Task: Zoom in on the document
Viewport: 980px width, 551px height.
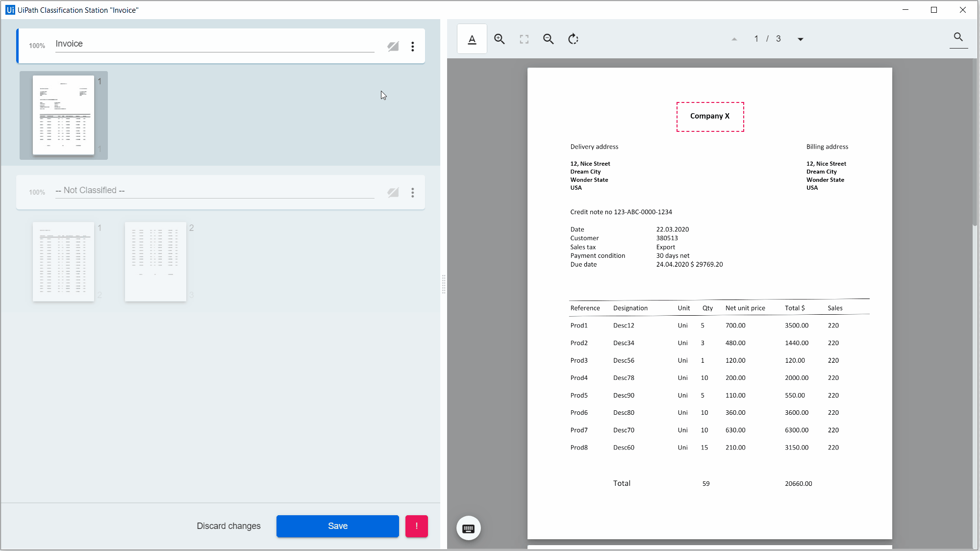Action: 499,39
